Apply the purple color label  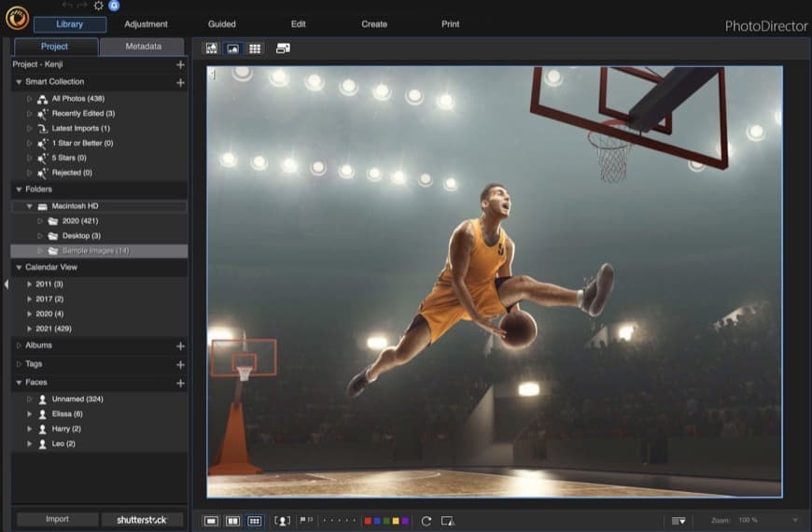(x=405, y=521)
